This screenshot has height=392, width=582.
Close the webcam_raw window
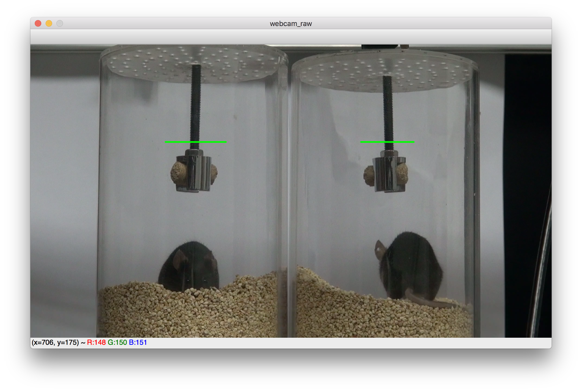[x=38, y=24]
